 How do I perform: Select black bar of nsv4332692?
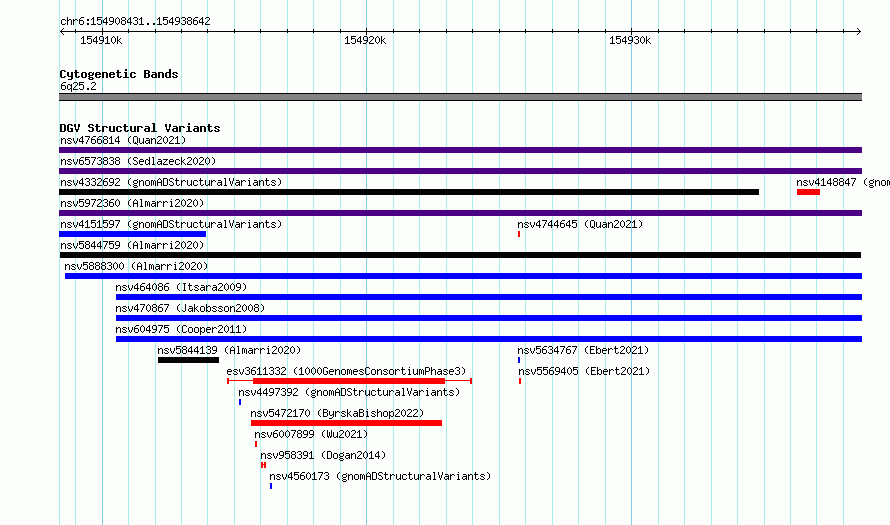pos(409,192)
